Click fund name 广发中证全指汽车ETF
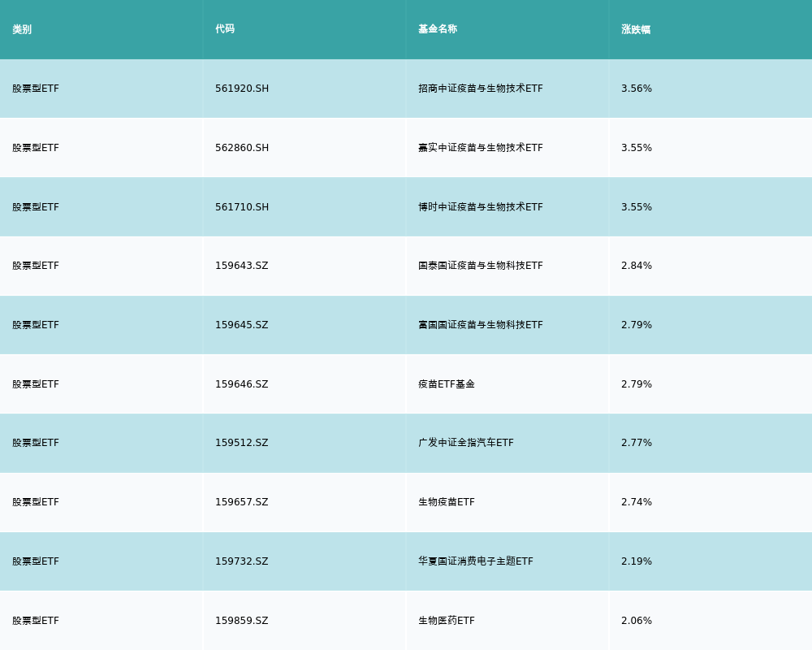Screen dimensions: 812x650 click(x=466, y=443)
